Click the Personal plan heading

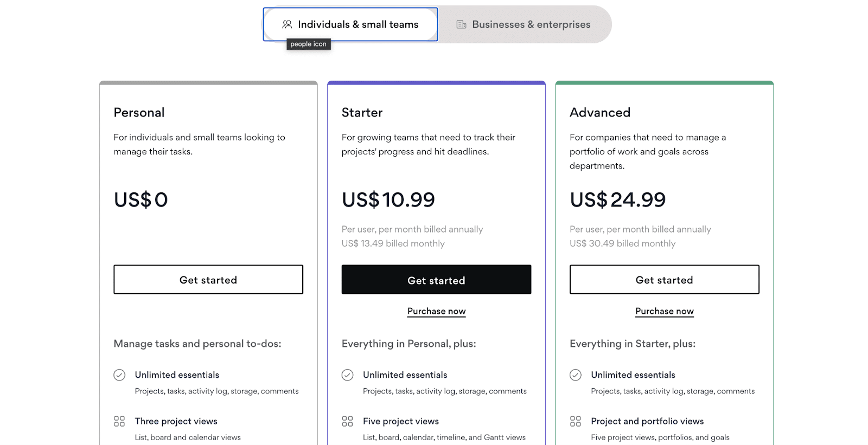[x=139, y=113]
